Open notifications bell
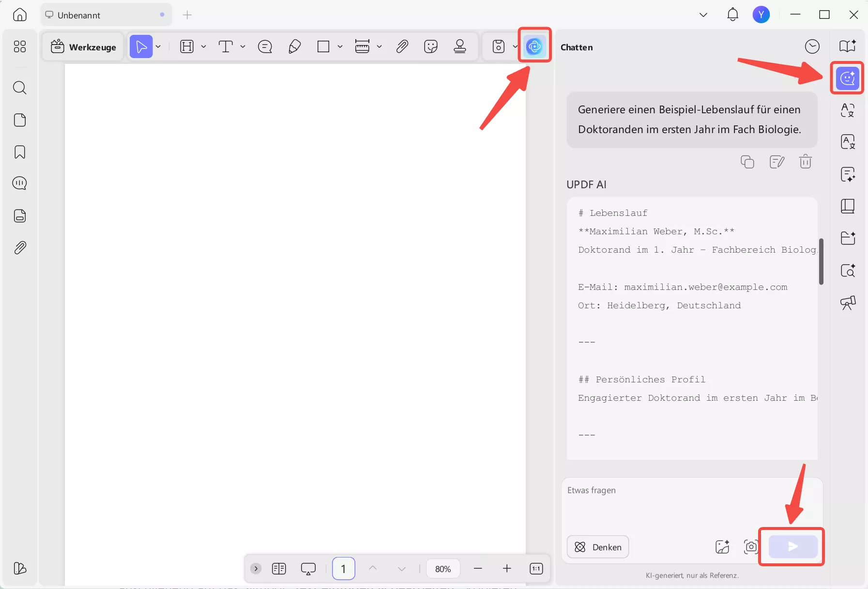The image size is (868, 589). coord(733,15)
